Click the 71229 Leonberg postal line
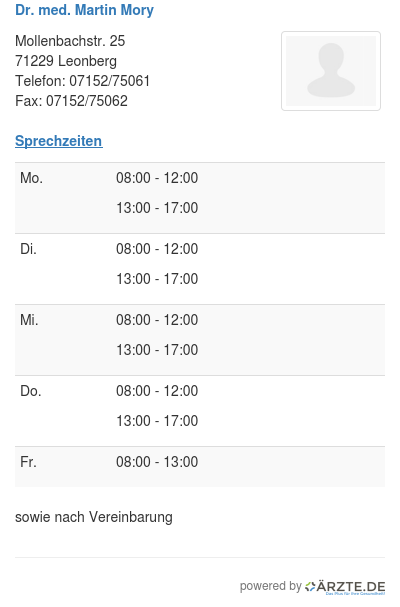This screenshot has width=400, height=607. (x=66, y=61)
